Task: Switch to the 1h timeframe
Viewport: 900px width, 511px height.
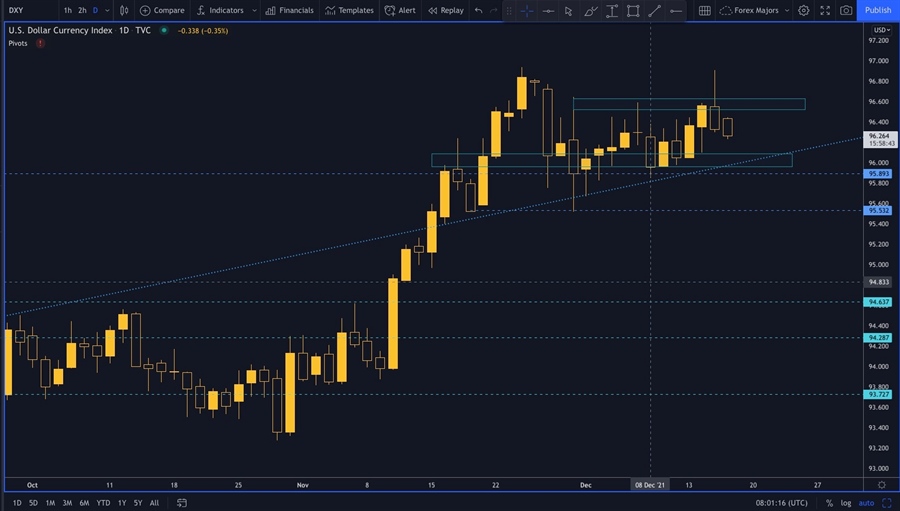Action: click(x=67, y=10)
